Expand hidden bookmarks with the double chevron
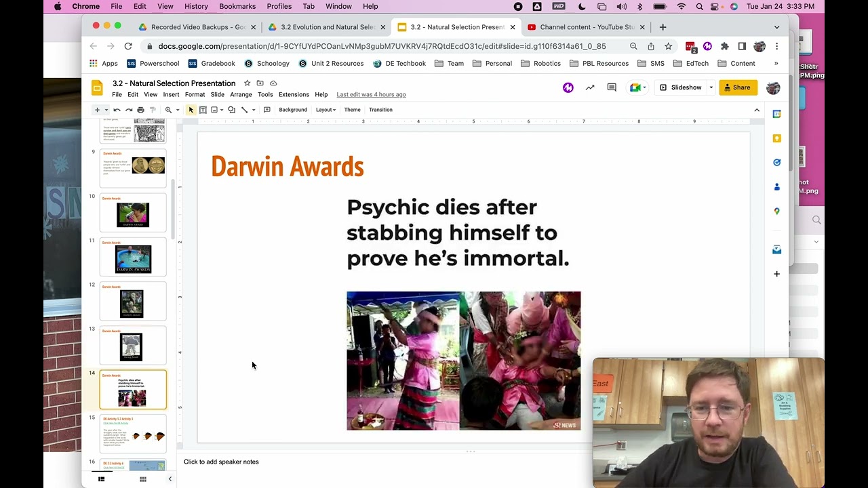Screen dimensions: 868x488 pos(776,64)
